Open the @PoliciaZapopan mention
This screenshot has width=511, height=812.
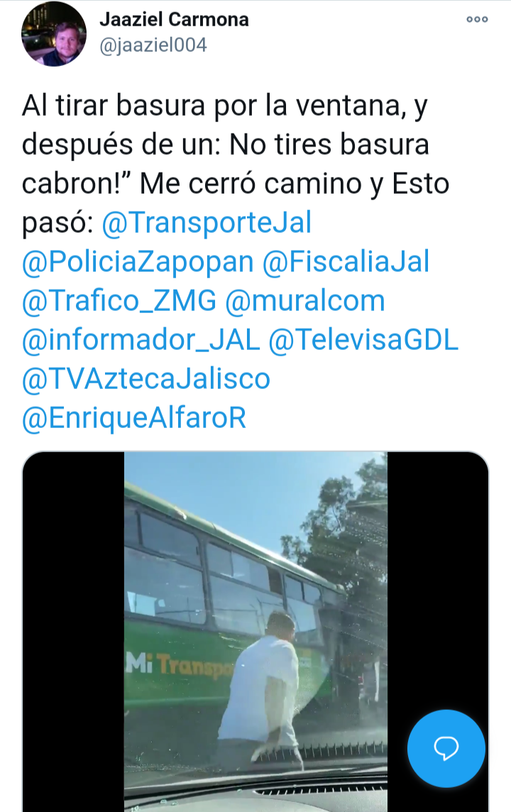coord(138,261)
